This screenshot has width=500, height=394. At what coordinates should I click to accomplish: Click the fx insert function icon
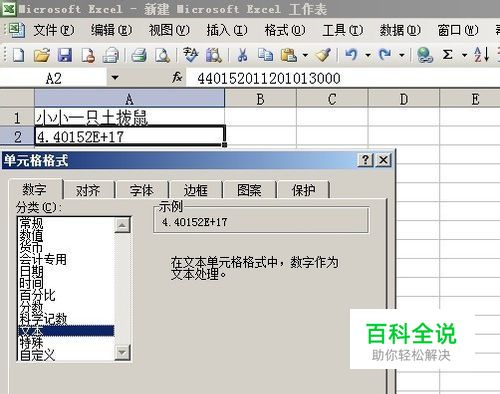point(177,78)
